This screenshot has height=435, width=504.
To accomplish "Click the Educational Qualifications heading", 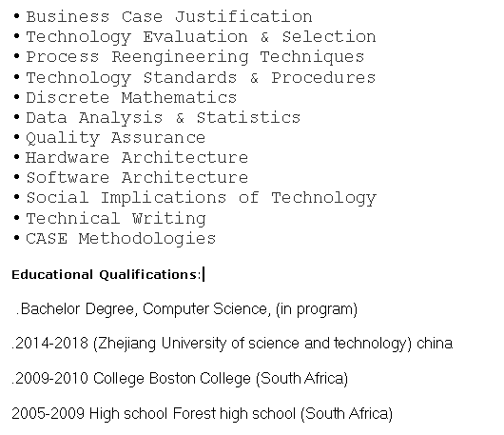I will (107, 275).
